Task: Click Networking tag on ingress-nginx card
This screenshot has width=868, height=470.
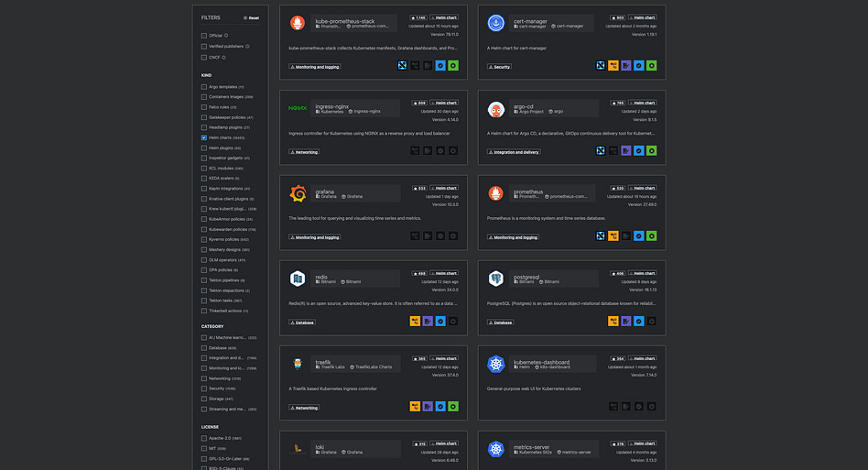Action: (x=304, y=152)
